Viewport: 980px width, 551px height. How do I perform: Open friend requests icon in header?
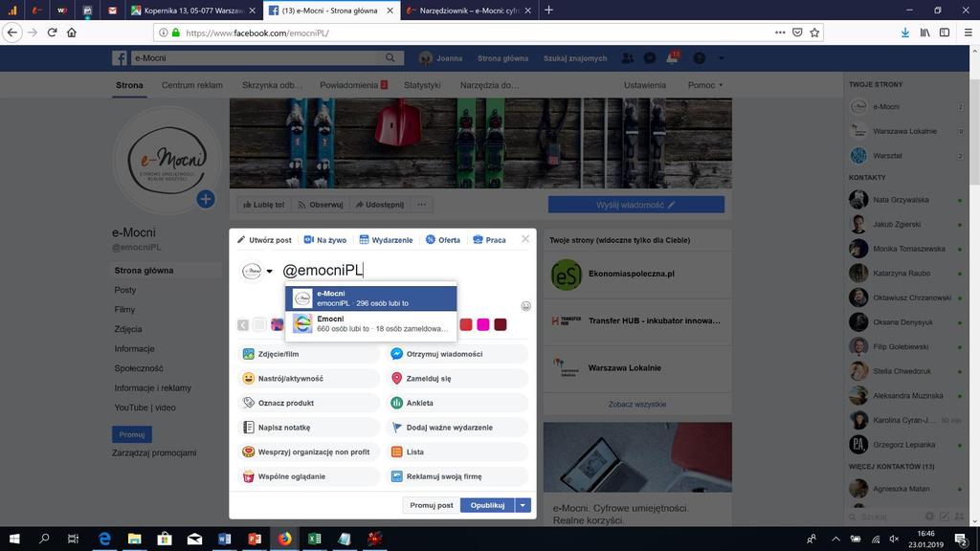628,58
